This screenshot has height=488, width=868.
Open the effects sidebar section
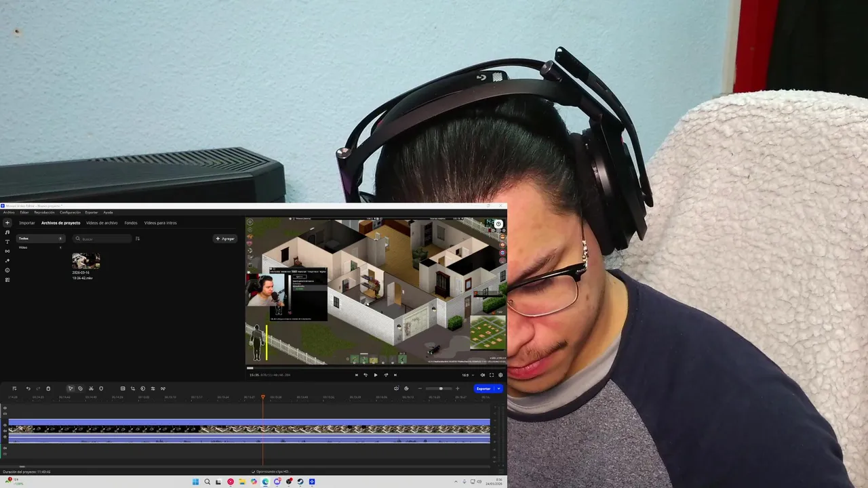click(7, 261)
